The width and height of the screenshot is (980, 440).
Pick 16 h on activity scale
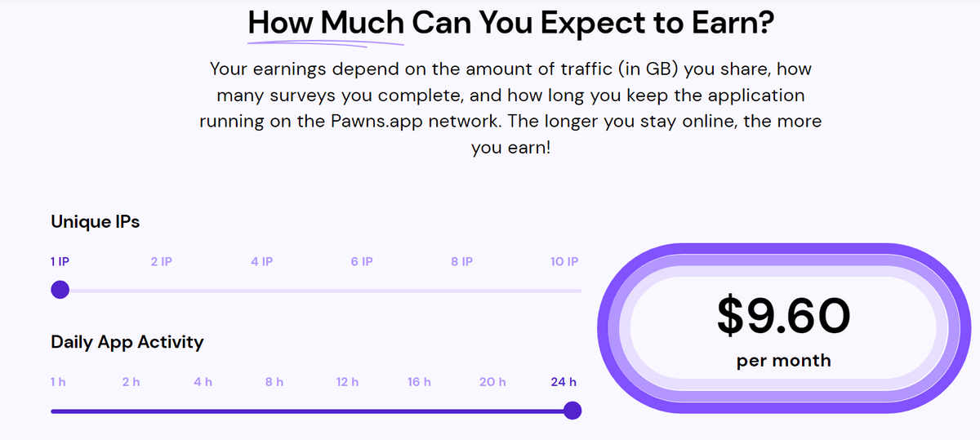click(419, 382)
